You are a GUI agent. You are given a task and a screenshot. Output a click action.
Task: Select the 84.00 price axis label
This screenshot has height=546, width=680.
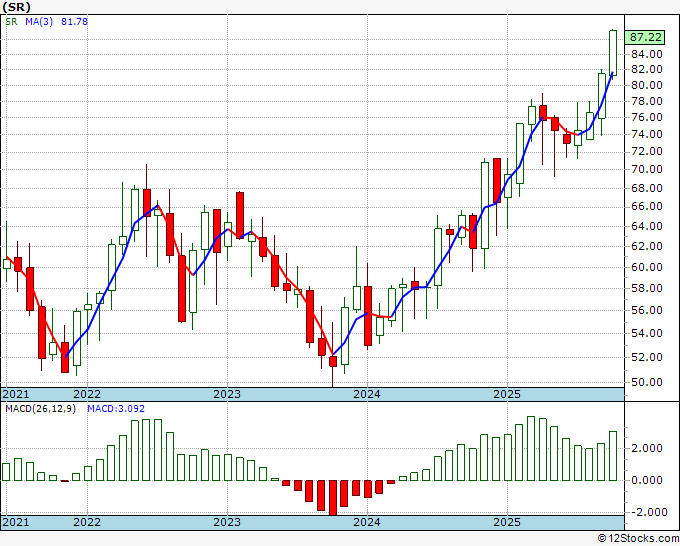coord(646,54)
